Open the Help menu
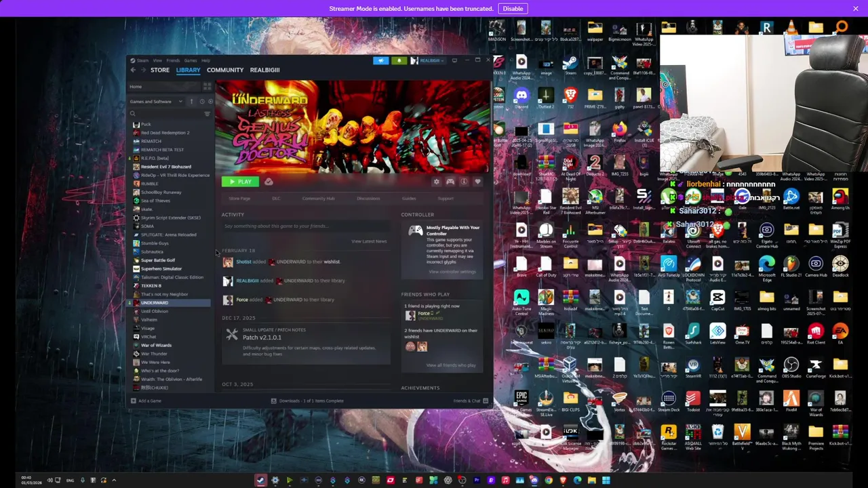The width and height of the screenshot is (868, 488). [x=205, y=60]
